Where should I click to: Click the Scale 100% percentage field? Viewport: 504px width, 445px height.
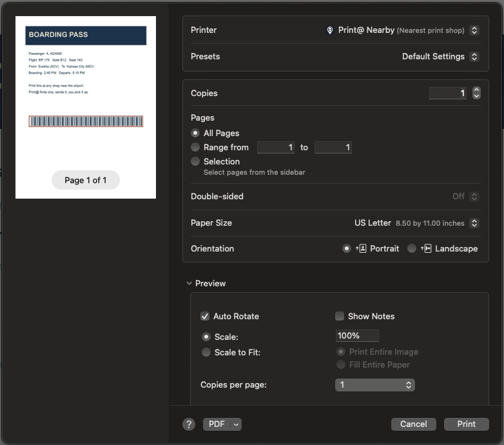[357, 335]
